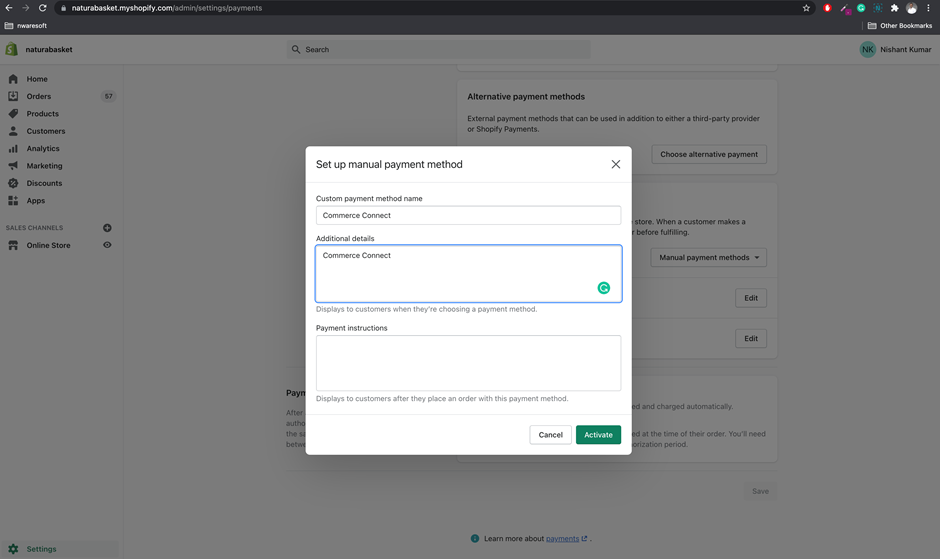Click the Activate button
The image size is (940, 559).
coord(598,434)
